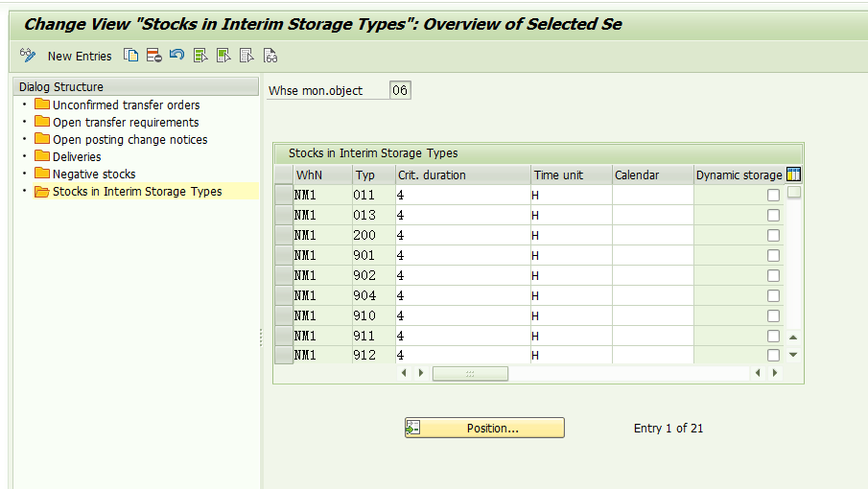Select row for storage type 011

(x=284, y=195)
